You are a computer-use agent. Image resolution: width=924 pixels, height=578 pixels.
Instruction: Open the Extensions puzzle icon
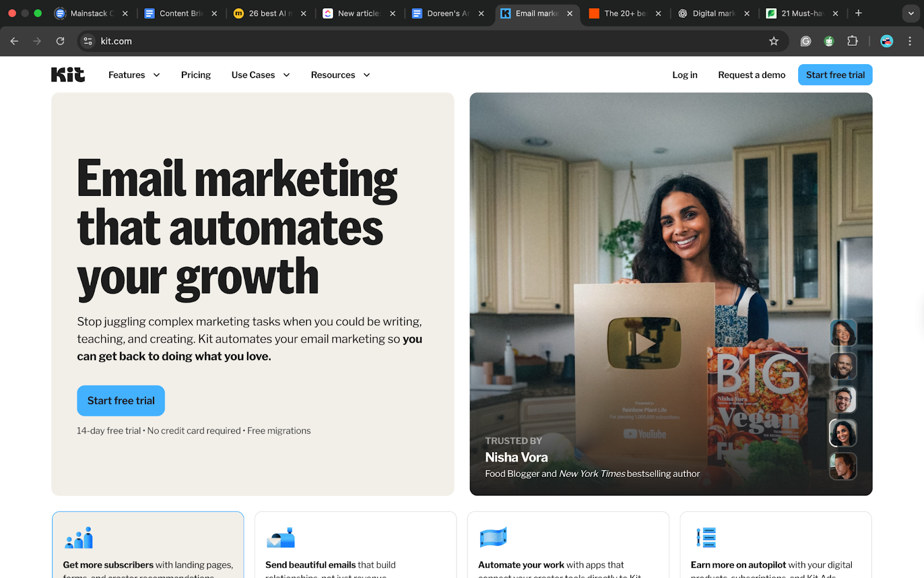click(852, 41)
